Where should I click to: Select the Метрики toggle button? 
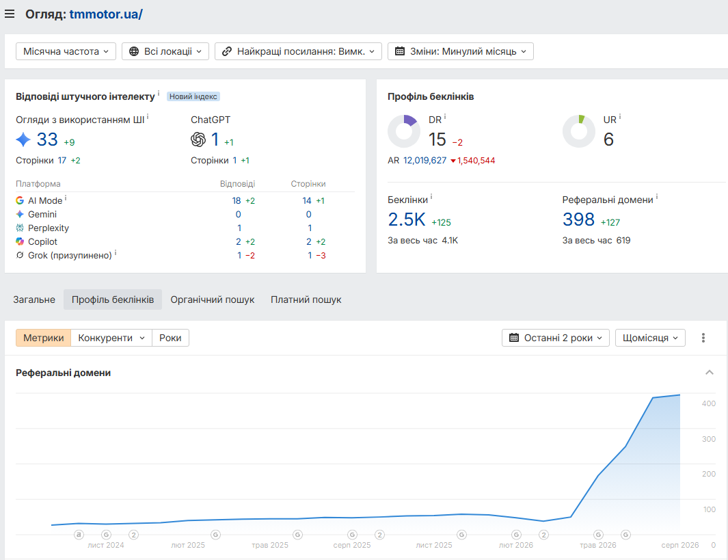point(44,338)
